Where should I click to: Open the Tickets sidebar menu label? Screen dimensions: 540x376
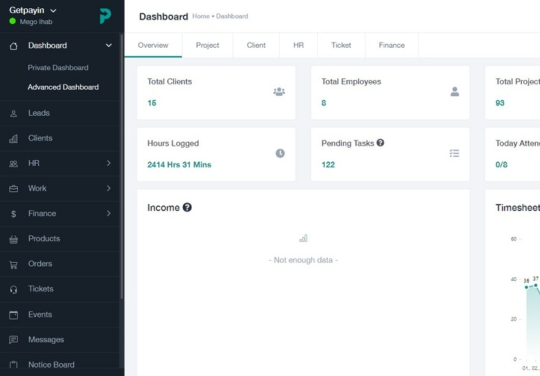(41, 289)
